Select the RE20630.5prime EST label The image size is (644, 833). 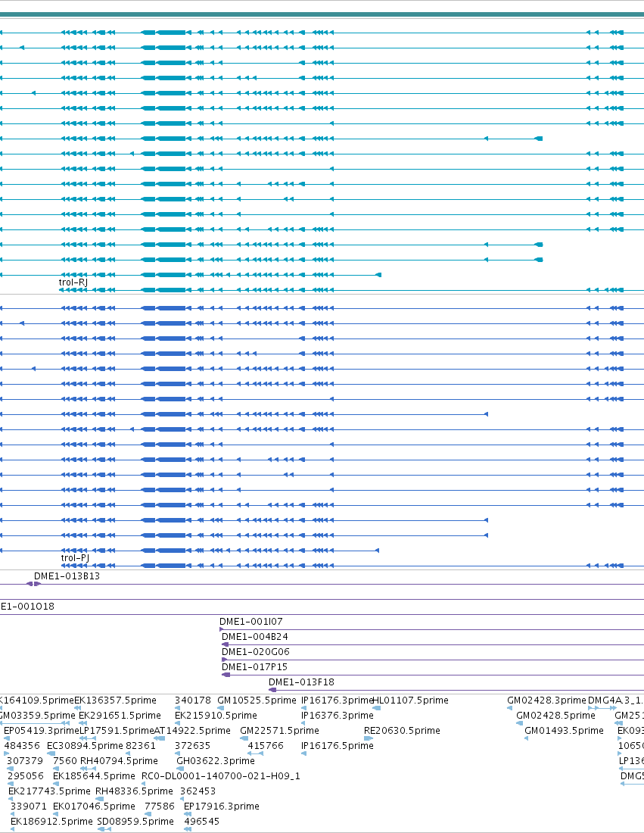point(402,731)
